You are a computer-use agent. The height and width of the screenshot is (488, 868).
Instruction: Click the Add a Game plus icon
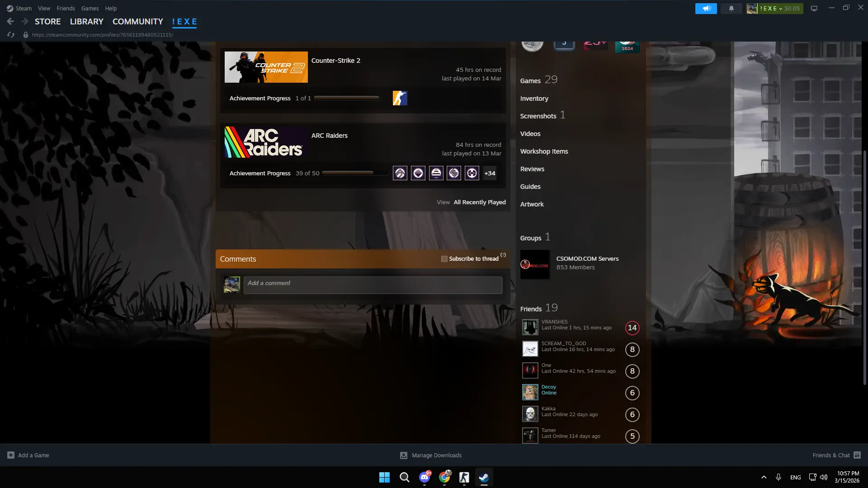[x=11, y=455]
